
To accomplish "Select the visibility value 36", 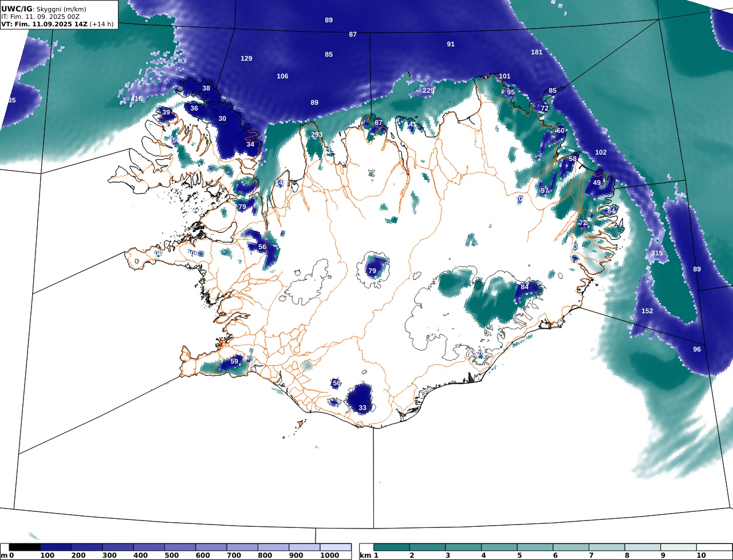I will pos(194,108).
